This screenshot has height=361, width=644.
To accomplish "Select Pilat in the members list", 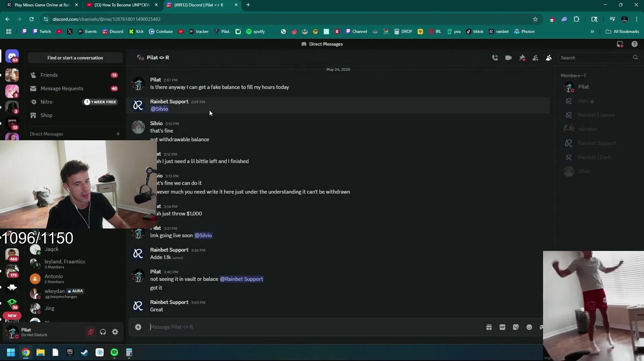I will pyautogui.click(x=599, y=87).
